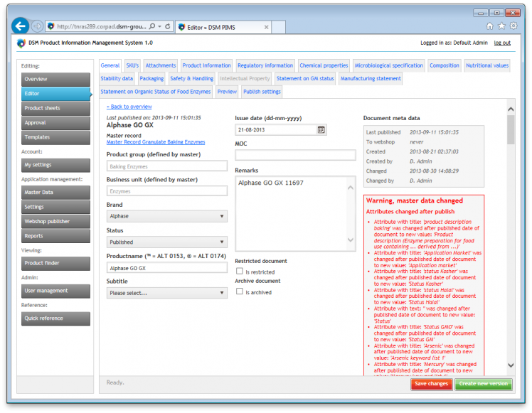Open Settings under Application management
The image size is (532, 413).
[55, 207]
